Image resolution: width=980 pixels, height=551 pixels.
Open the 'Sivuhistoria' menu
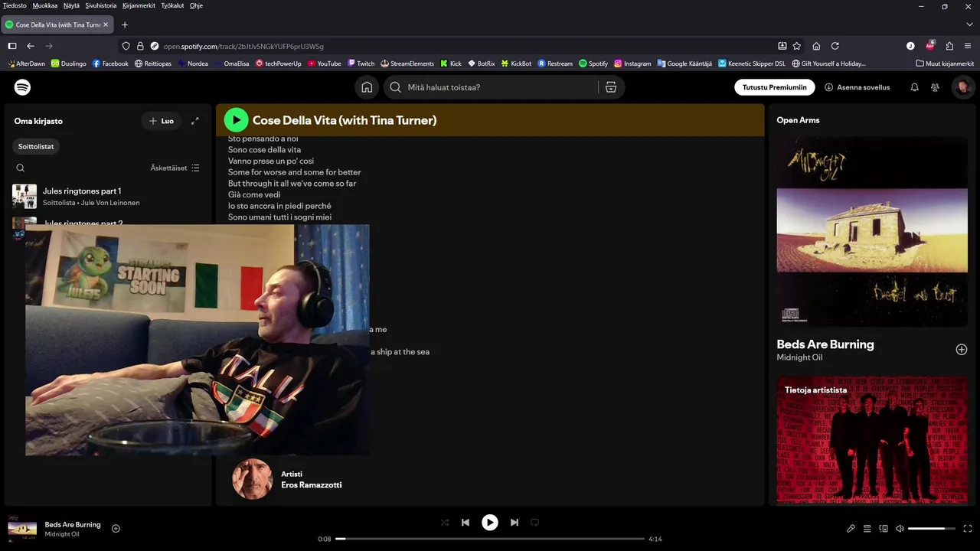(x=101, y=5)
